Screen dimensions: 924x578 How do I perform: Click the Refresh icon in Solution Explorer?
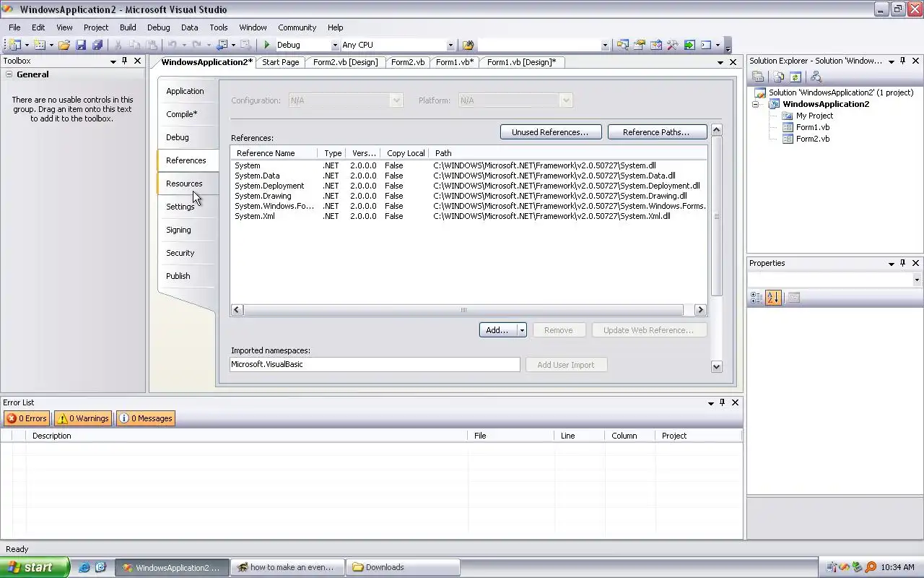[796, 77]
